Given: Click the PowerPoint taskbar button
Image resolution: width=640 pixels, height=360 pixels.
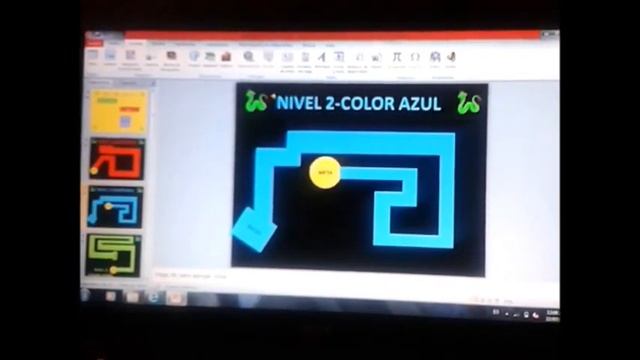Looking at the screenshot, I should tap(176, 298).
